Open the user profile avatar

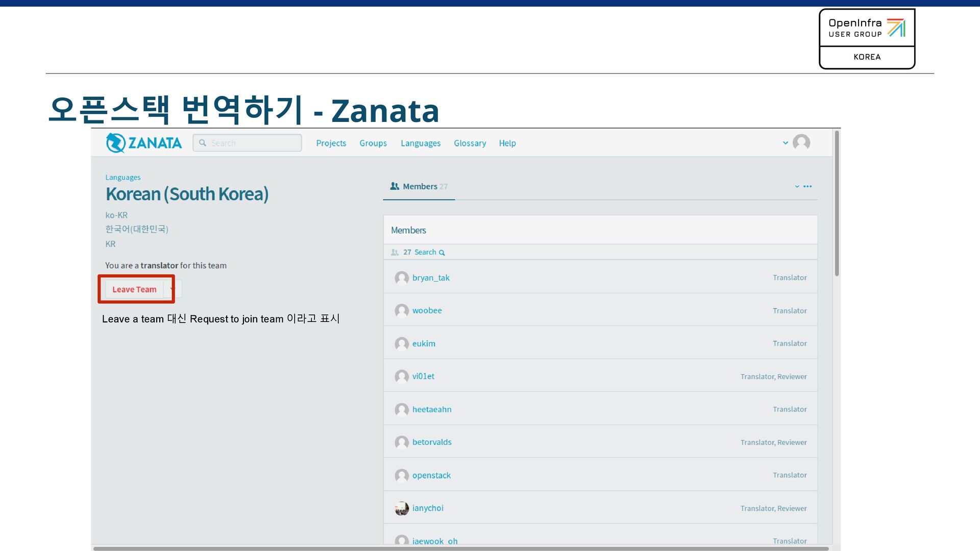(x=801, y=142)
